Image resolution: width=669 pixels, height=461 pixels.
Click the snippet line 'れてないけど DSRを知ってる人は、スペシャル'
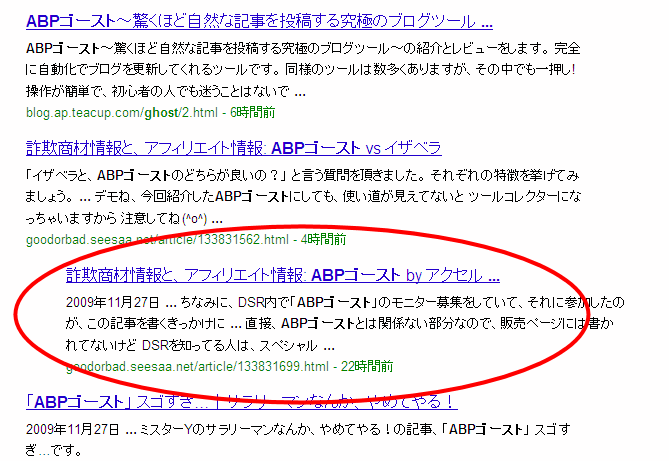point(200,345)
